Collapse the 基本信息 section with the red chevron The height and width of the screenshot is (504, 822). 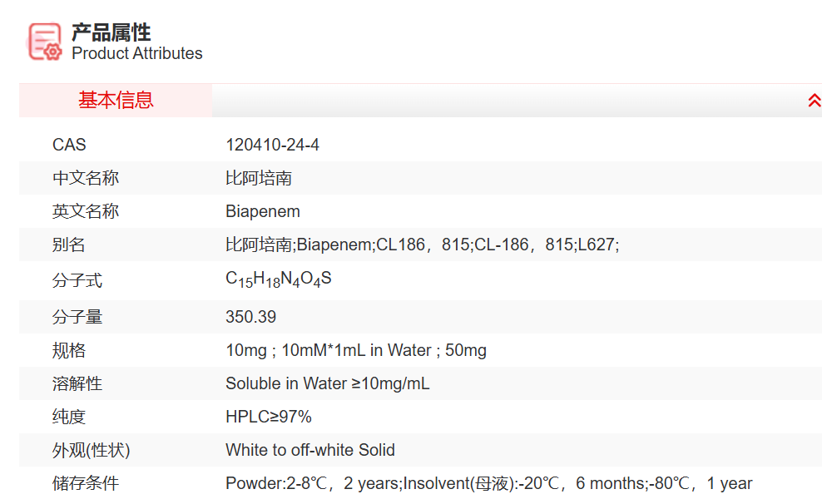[x=814, y=101]
